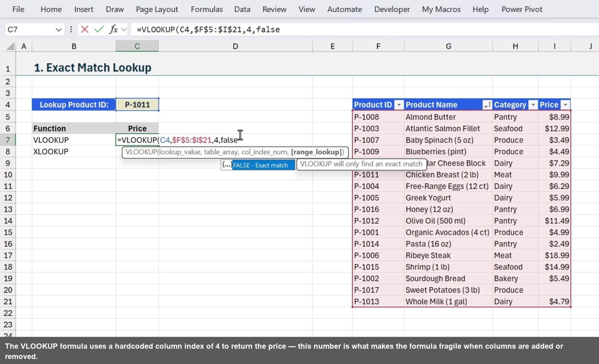Open the My Macros tab

441,9
